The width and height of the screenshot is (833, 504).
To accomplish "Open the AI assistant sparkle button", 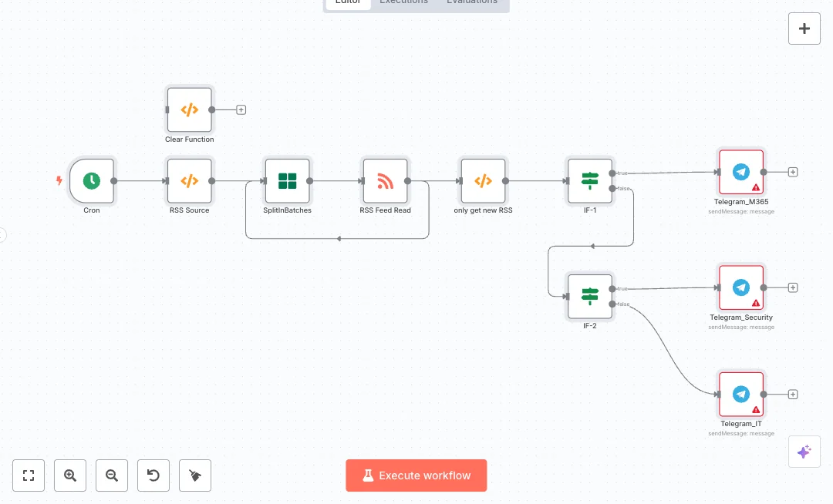I will click(x=804, y=452).
